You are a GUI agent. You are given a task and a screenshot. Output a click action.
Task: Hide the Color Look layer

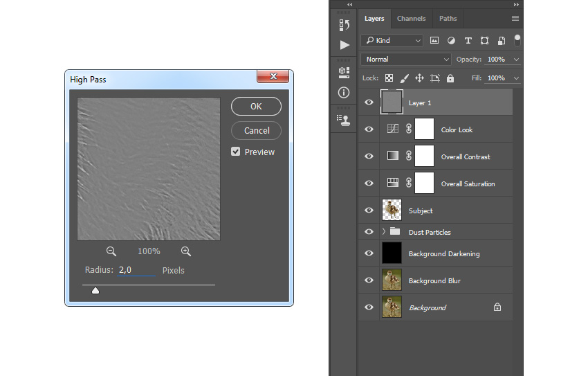pyautogui.click(x=369, y=129)
